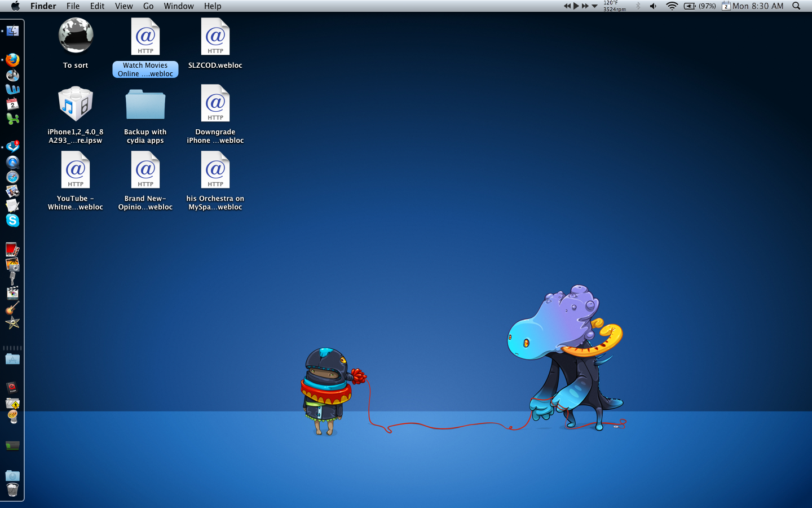Open the Go menu
This screenshot has height=508, width=812.
[148, 6]
